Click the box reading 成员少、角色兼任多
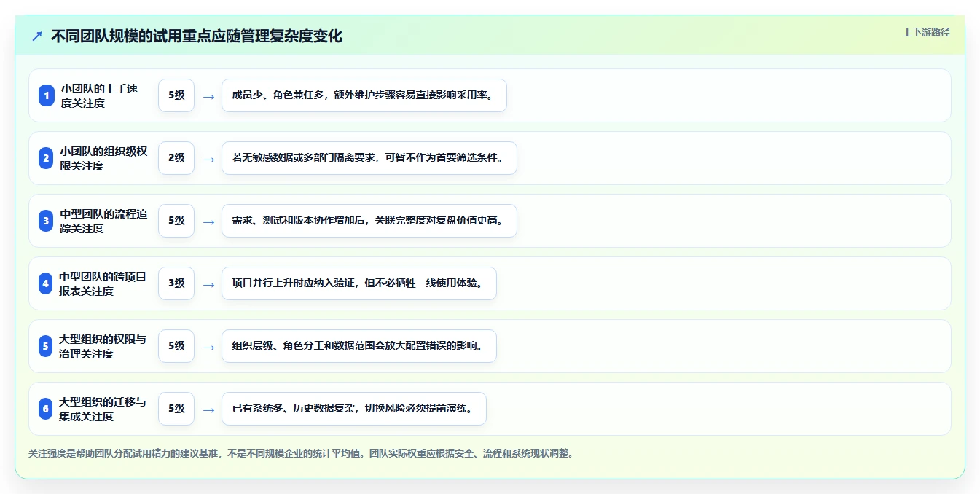This screenshot has width=980, height=494. coord(364,95)
